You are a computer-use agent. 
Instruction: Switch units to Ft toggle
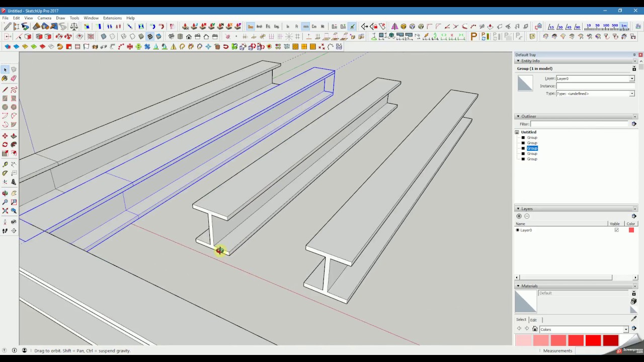(297, 27)
